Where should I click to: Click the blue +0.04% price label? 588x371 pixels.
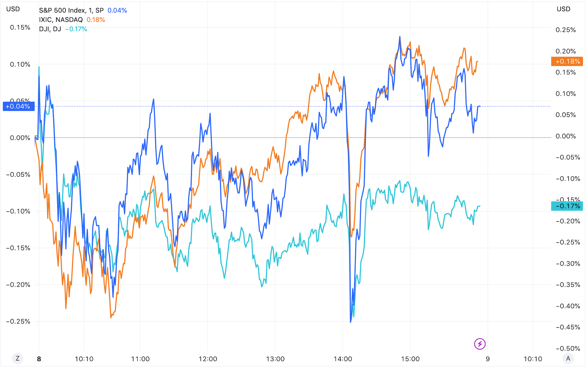(x=18, y=106)
